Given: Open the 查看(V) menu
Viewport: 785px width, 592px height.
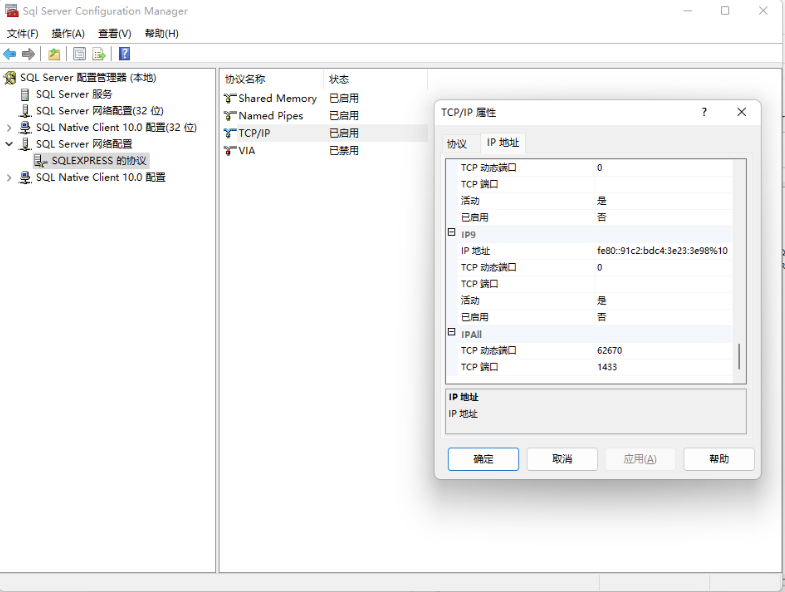Looking at the screenshot, I should tap(115, 34).
